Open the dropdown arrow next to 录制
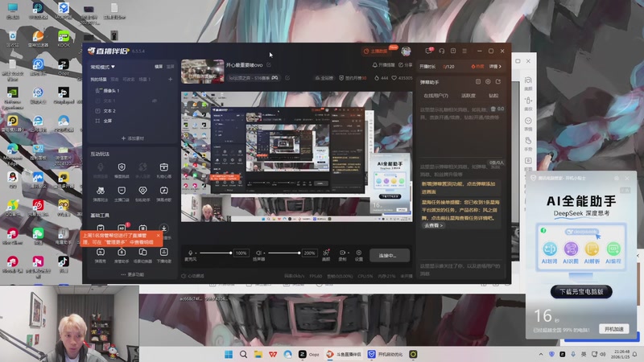This screenshot has height=362, width=644. coord(349,253)
